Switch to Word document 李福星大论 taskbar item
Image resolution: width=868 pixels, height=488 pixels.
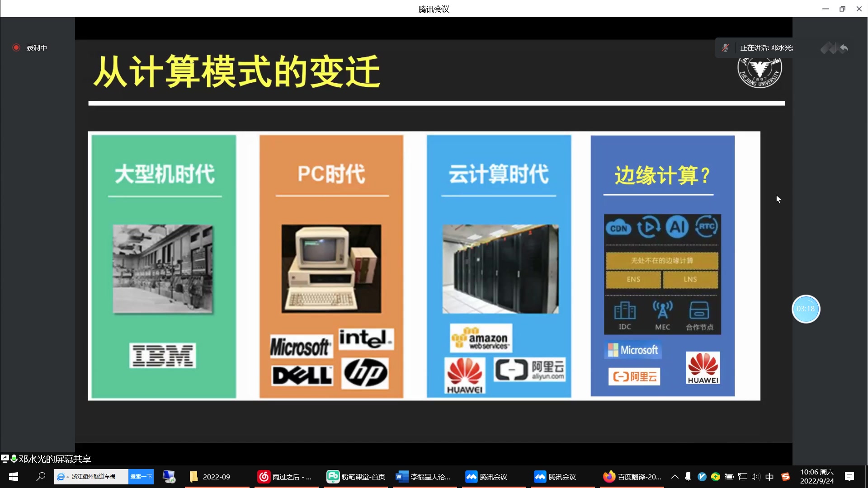(425, 477)
